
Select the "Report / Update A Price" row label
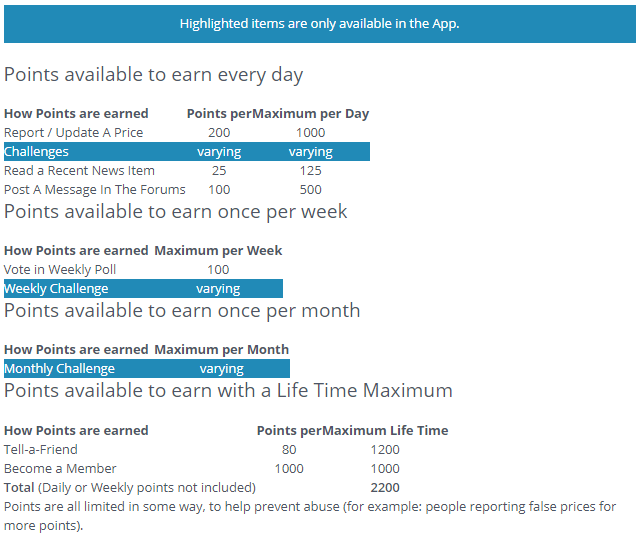[74, 133]
